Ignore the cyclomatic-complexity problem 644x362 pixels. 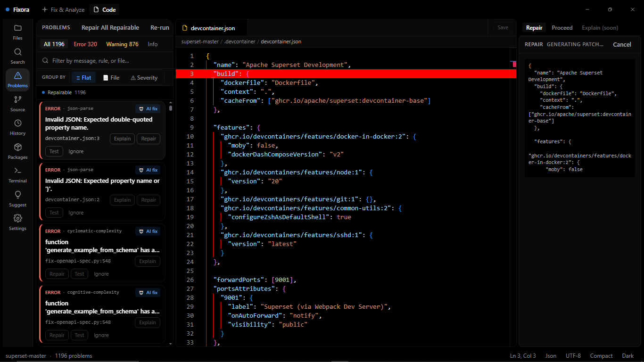point(101,274)
